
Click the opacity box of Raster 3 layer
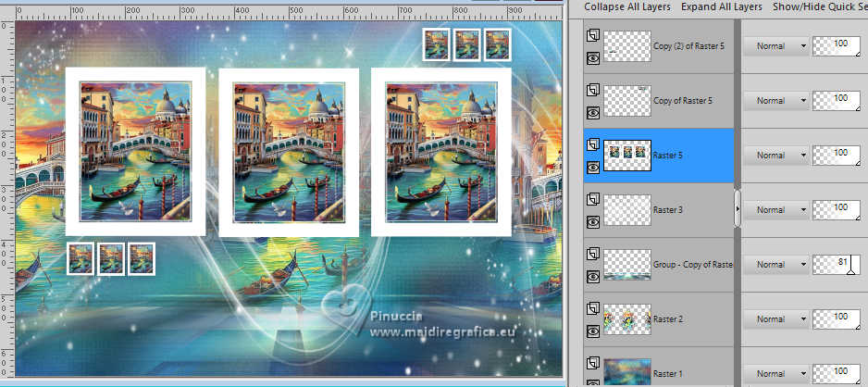[x=837, y=210]
